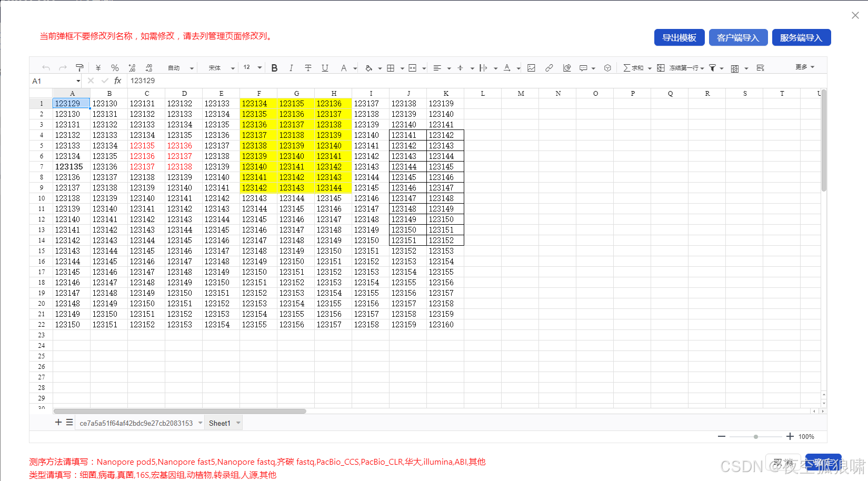Click the text rotation icon
Image resolution: width=868 pixels, height=481 pixels.
tap(507, 68)
